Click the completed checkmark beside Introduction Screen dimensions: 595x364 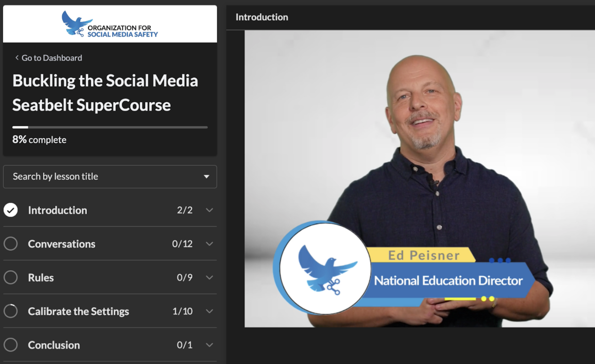pos(11,210)
